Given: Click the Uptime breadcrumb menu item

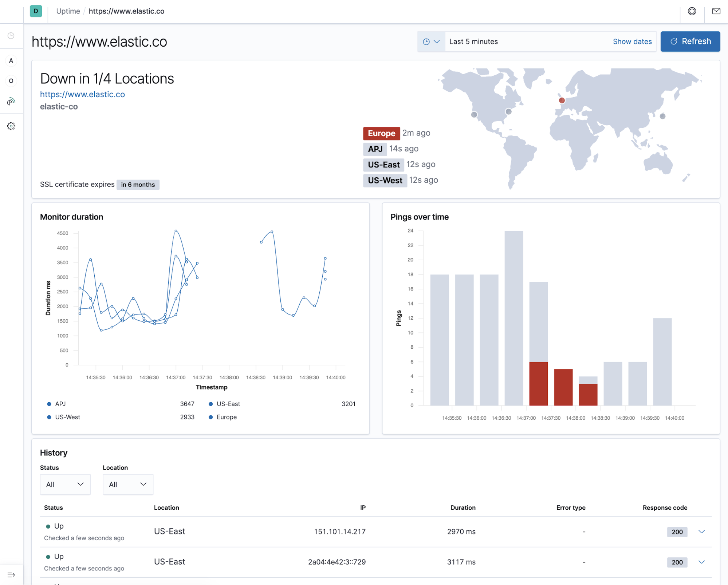Looking at the screenshot, I should [x=67, y=10].
